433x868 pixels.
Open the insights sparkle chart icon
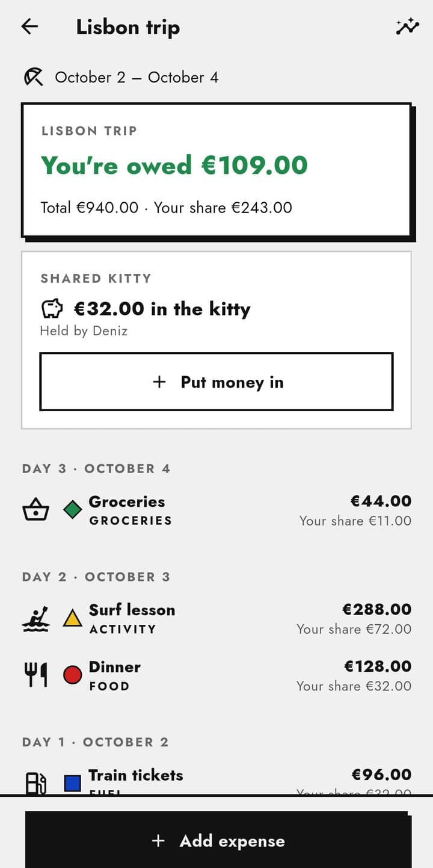407,26
